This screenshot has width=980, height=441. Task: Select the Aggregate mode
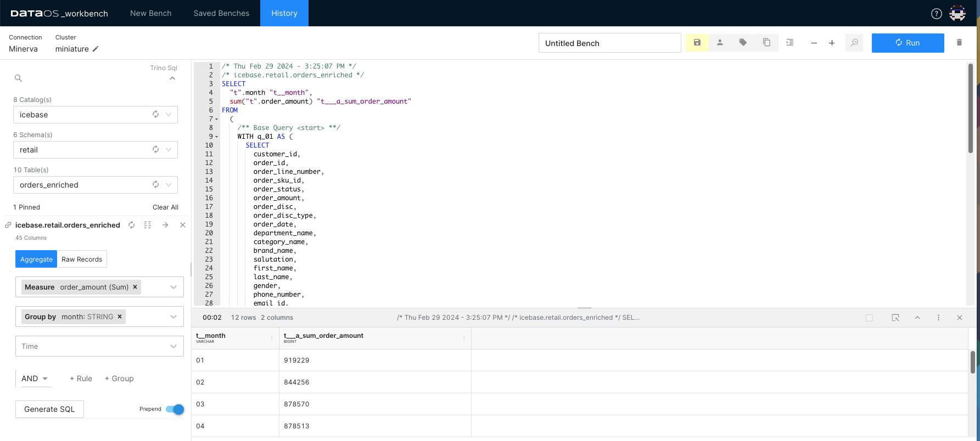coord(36,259)
